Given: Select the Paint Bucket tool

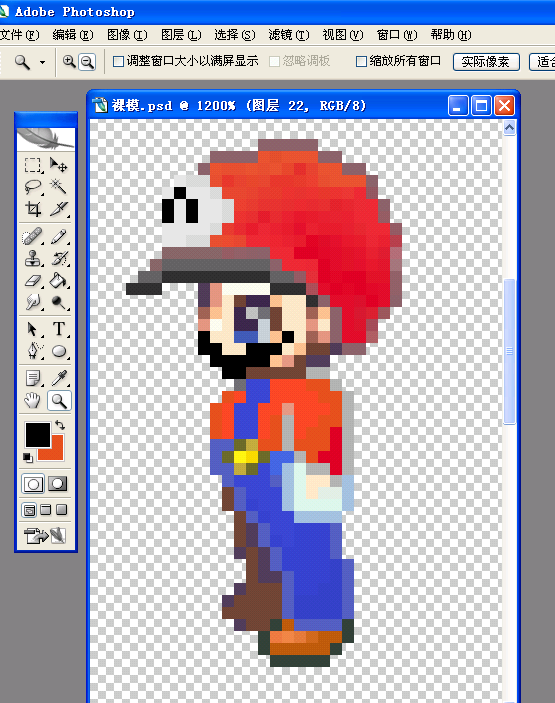Looking at the screenshot, I should [58, 281].
